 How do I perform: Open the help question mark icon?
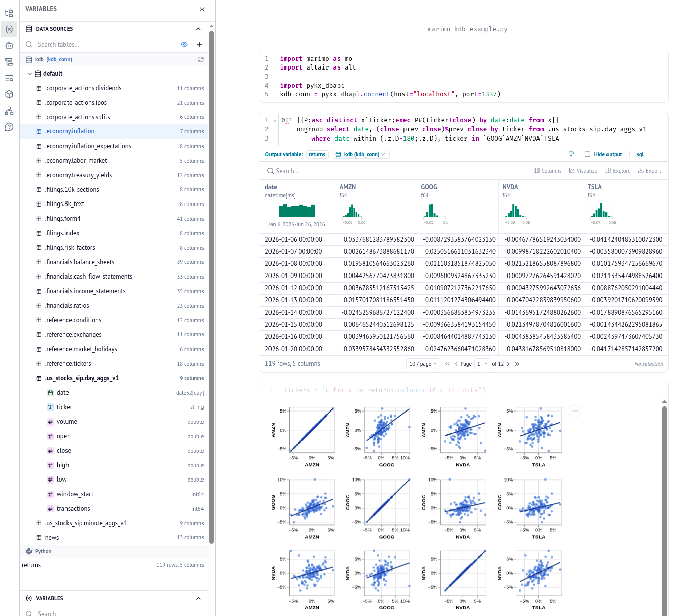point(9,127)
